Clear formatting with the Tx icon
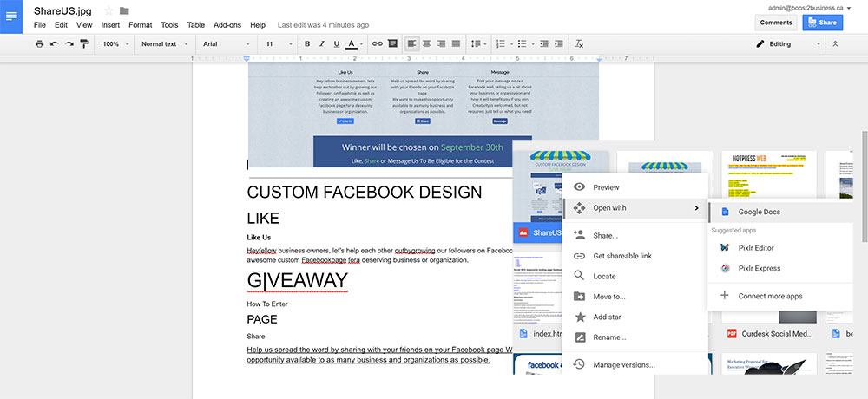 click(x=579, y=43)
